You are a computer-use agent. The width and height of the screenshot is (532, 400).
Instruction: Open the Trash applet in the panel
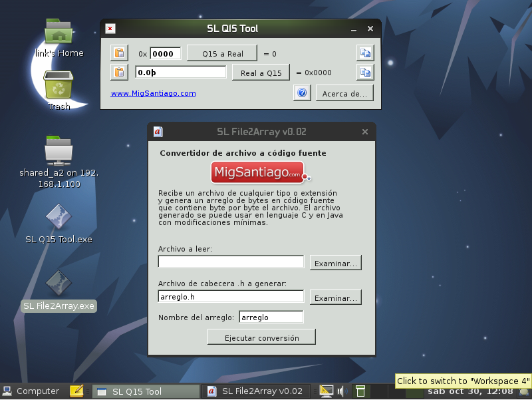pos(360,391)
